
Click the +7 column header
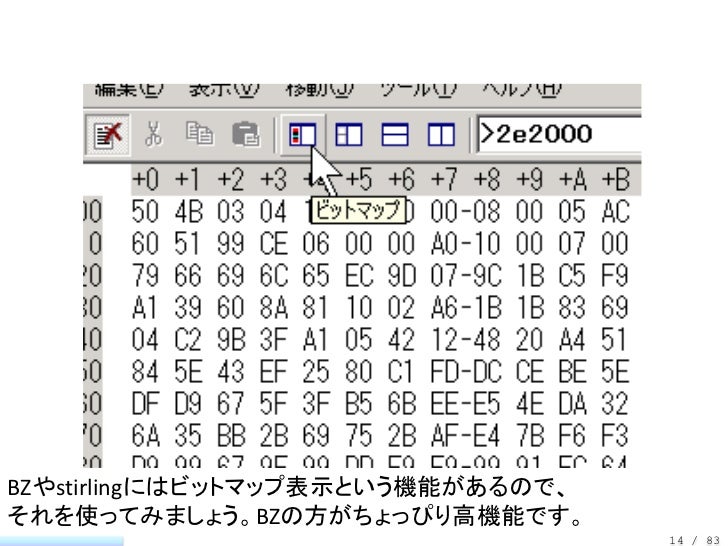(x=444, y=179)
